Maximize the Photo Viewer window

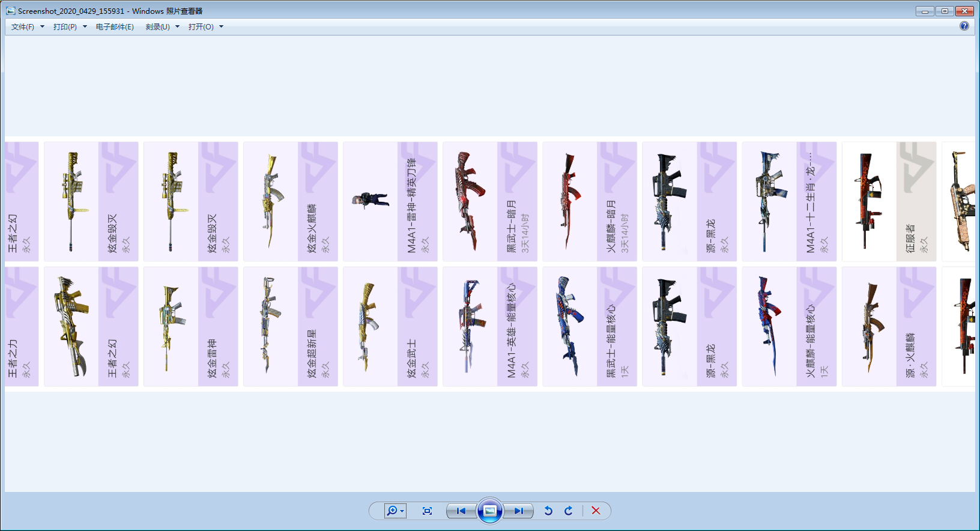point(945,11)
